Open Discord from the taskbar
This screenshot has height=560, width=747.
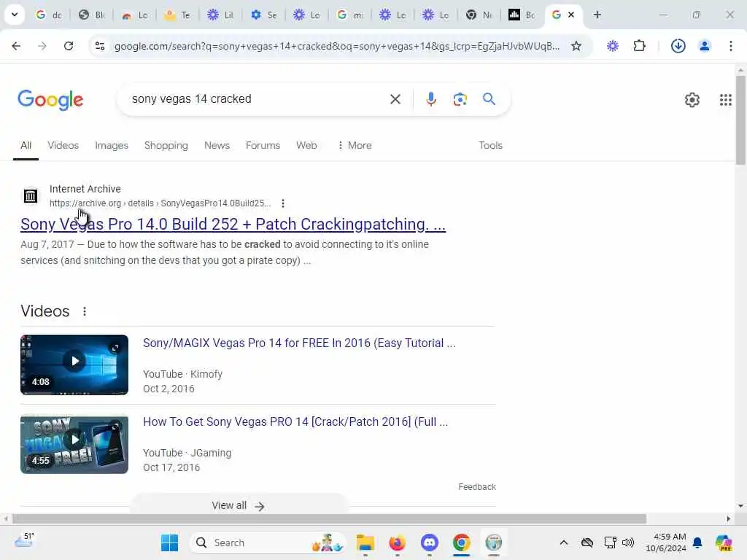[x=429, y=542]
